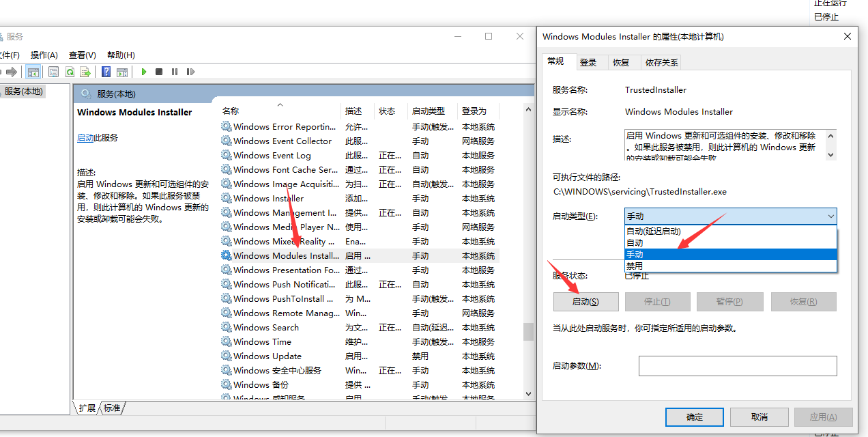Toggle the Show/Hide Console Tree icon
Viewport: 868px width, 437px height.
click(33, 72)
